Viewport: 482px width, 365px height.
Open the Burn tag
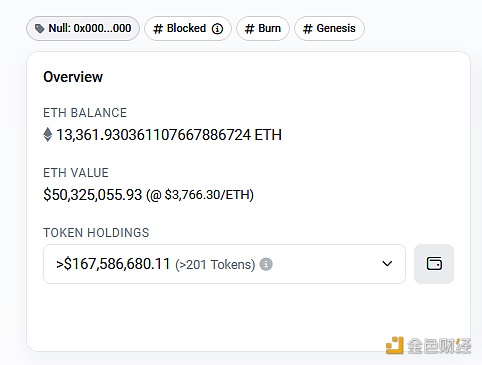pyautogui.click(x=263, y=29)
